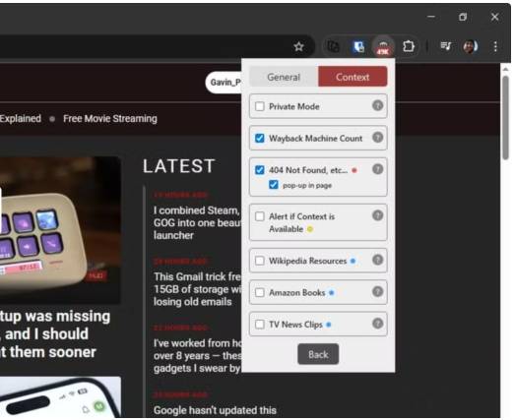Enable Wikipedia Resources checkbox
This screenshot has width=514, height=420.
[260, 261]
